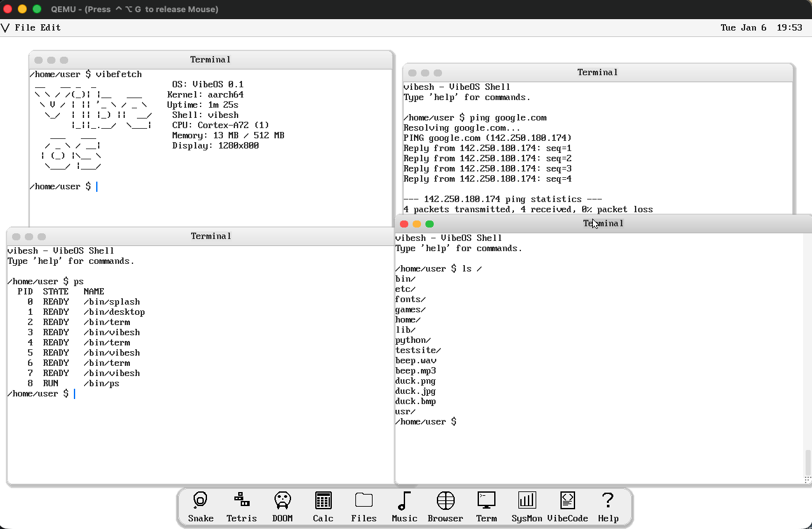Launch the Music player
This screenshot has height=529, width=812.
point(404,501)
